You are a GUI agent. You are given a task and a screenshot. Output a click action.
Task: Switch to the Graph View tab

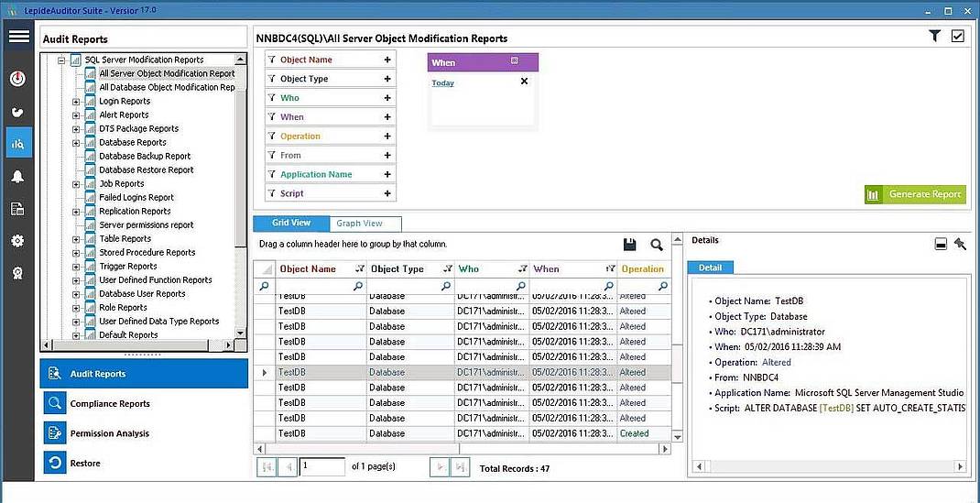point(359,224)
